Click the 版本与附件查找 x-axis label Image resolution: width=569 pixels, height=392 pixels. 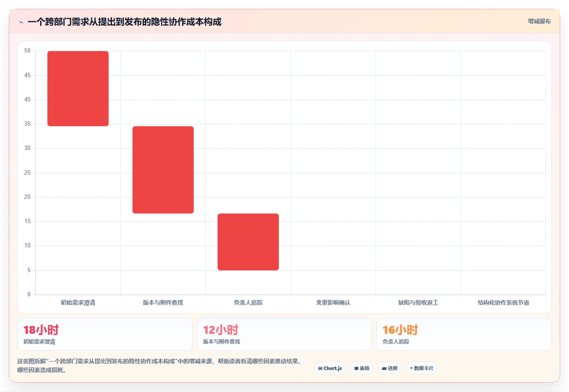163,303
